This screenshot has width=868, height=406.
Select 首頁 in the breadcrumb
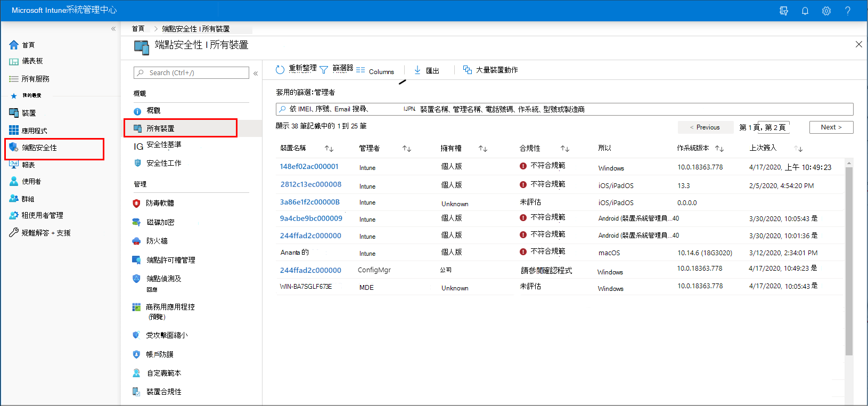(138, 29)
